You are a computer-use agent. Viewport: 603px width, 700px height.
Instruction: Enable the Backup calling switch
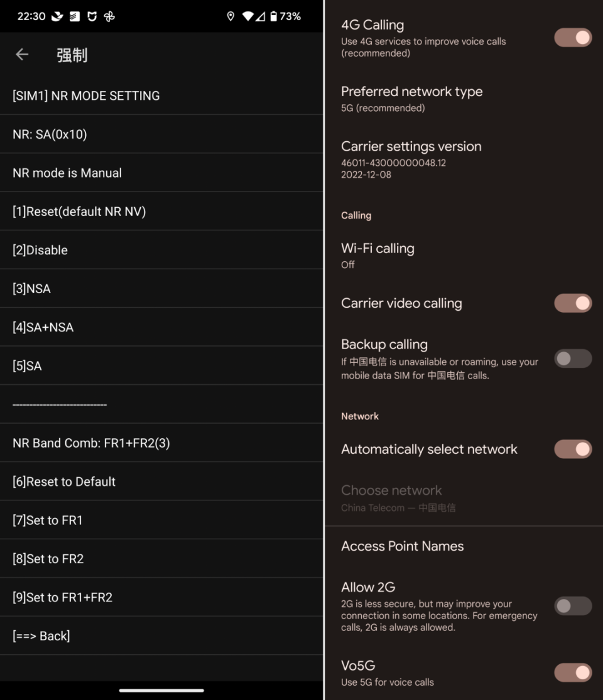[x=572, y=358]
